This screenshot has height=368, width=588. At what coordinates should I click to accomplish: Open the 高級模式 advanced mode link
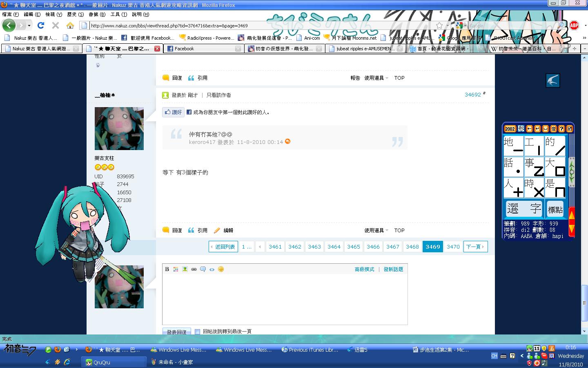tap(364, 269)
